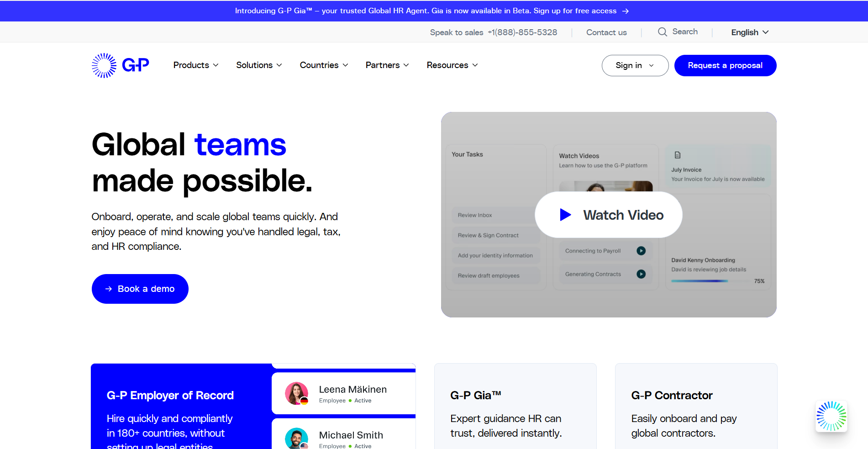Open the Sign in dropdown
Image resolution: width=868 pixels, height=449 pixels.
point(635,65)
